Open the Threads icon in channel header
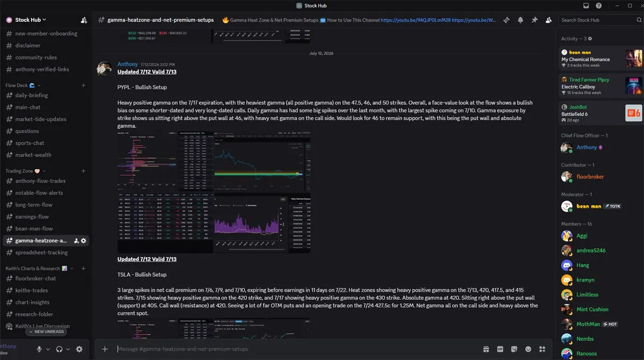The image size is (644, 360). tap(506, 20)
